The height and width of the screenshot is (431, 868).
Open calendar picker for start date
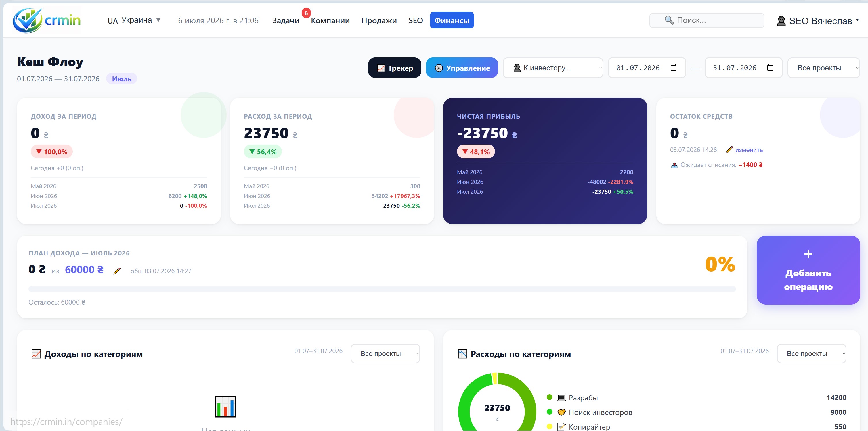(x=673, y=68)
